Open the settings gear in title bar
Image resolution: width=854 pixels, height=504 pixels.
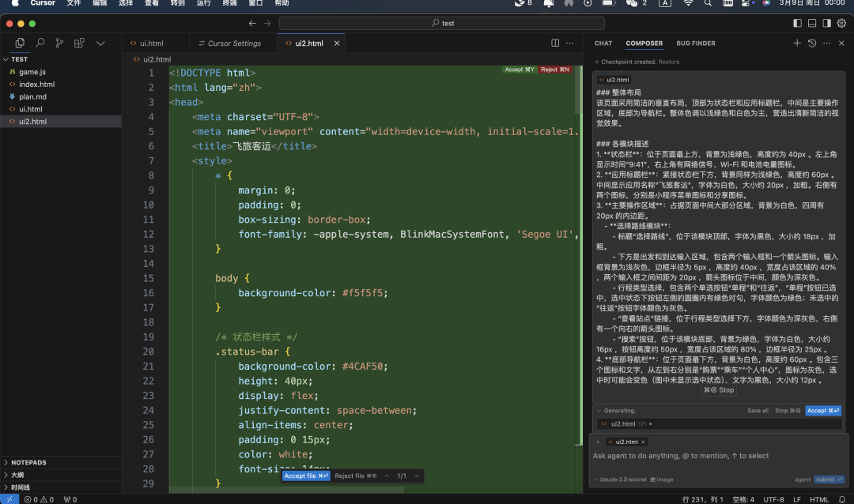pyautogui.click(x=842, y=24)
